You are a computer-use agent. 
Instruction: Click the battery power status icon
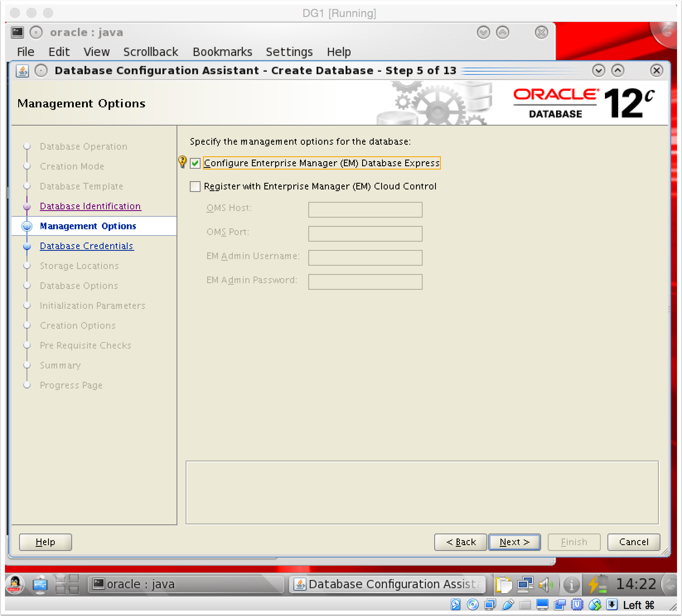point(597,584)
